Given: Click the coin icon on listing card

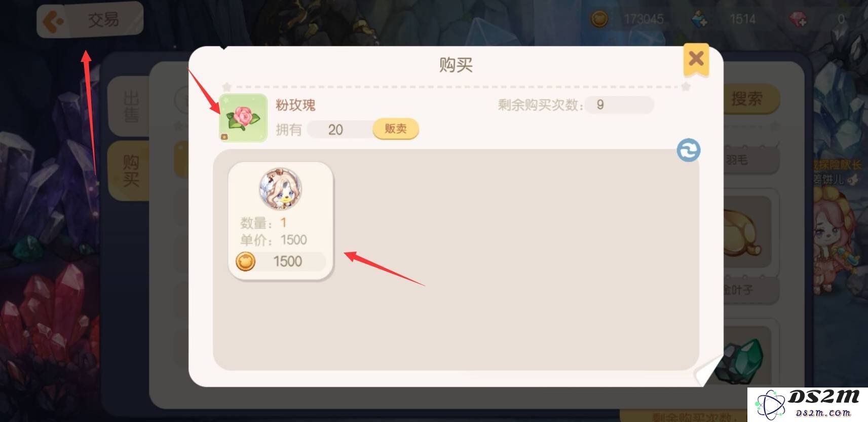Looking at the screenshot, I should (x=246, y=262).
